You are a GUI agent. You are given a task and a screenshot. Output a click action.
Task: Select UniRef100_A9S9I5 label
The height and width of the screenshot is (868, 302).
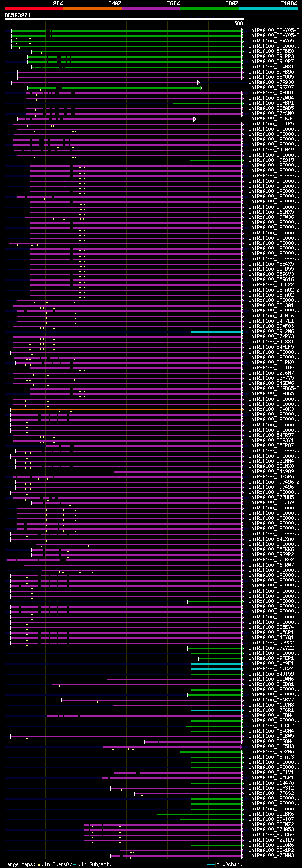(271, 160)
